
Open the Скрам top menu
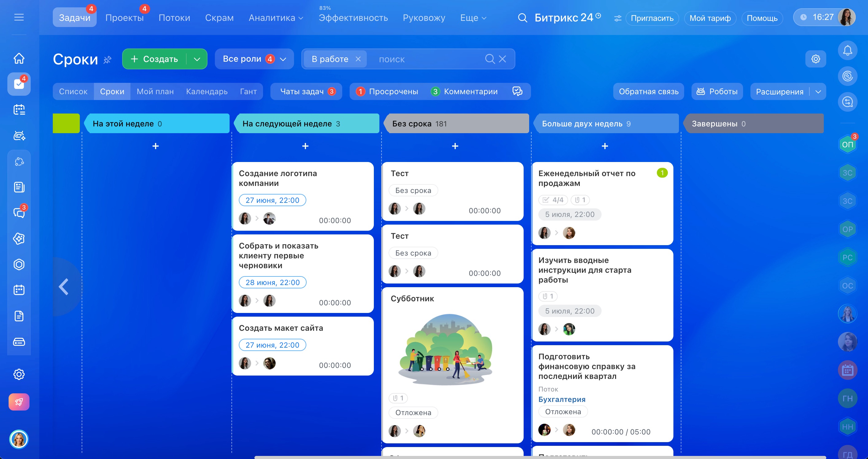coord(219,17)
